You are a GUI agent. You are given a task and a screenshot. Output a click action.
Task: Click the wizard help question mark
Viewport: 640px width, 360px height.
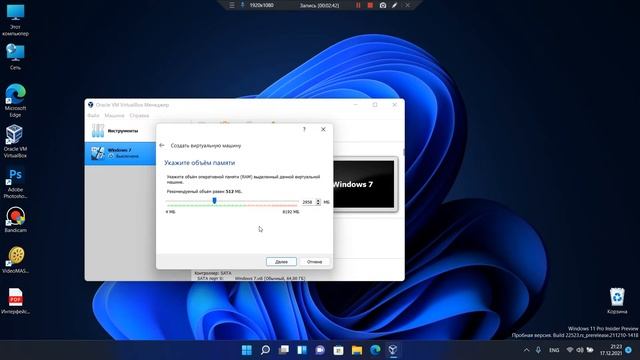click(304, 129)
